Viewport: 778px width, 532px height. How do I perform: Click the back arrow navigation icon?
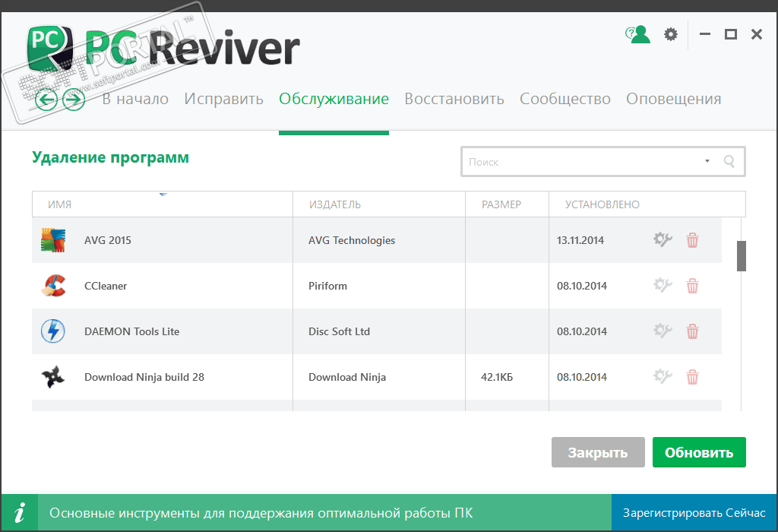coord(46,100)
